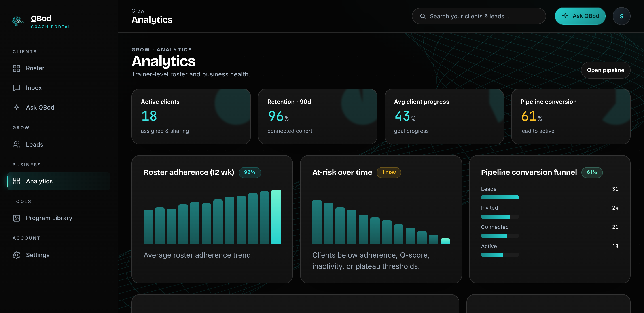Click the QBod brain logo icon
The image size is (644, 313).
pyautogui.click(x=18, y=21)
